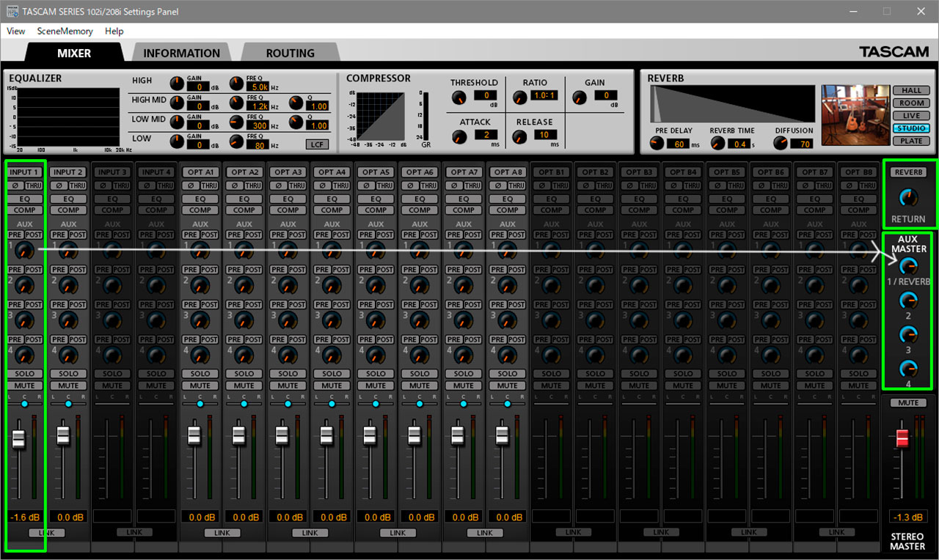The image size is (939, 560).
Task: Switch to the INFORMATION tab
Action: [181, 53]
